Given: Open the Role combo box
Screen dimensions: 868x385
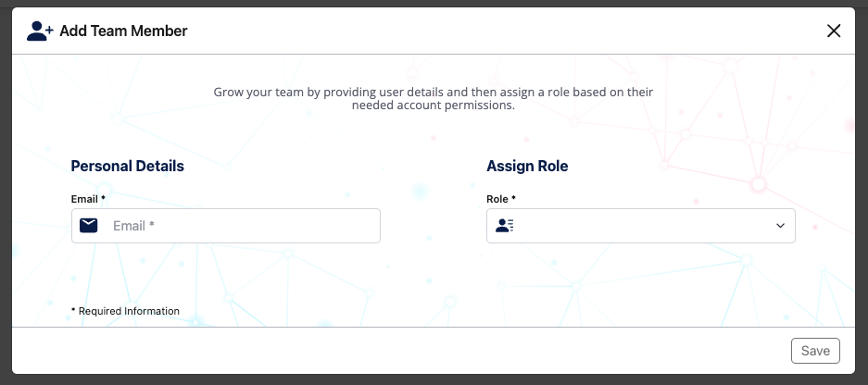Looking at the screenshot, I should [640, 226].
